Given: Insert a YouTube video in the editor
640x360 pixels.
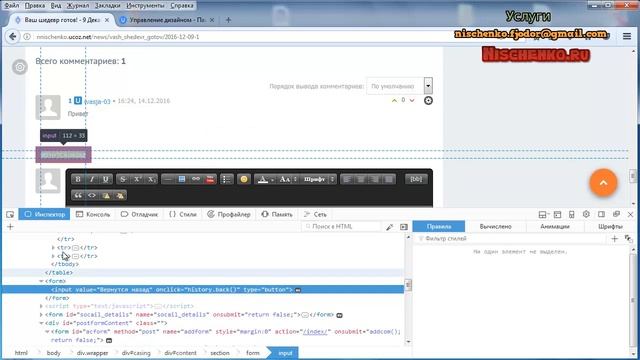Looking at the screenshot, I should click(210, 179).
